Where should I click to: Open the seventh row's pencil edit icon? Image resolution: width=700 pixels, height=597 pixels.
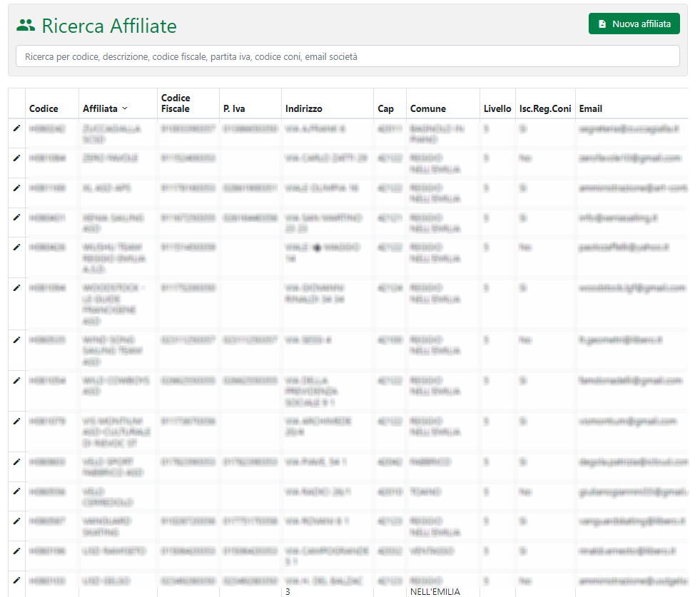pyautogui.click(x=16, y=340)
